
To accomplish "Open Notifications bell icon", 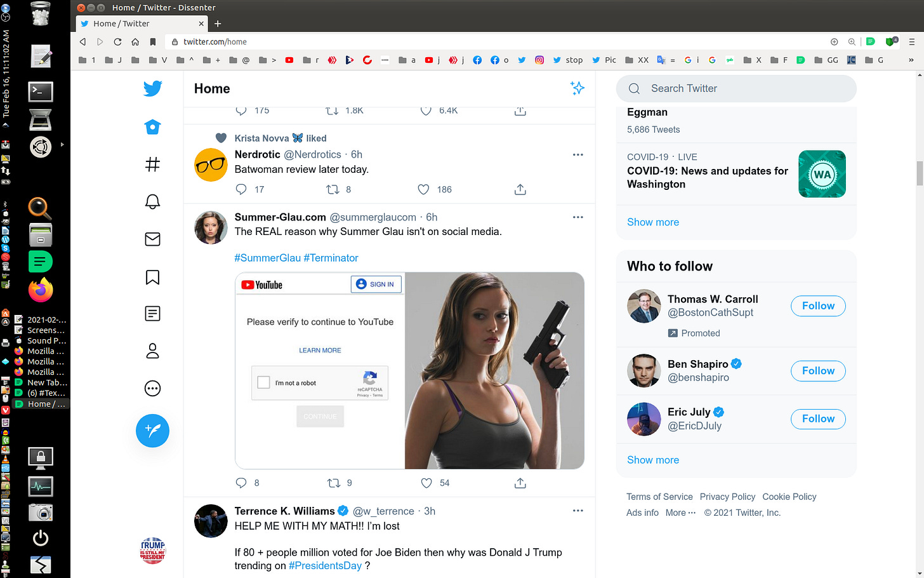I will click(x=152, y=202).
